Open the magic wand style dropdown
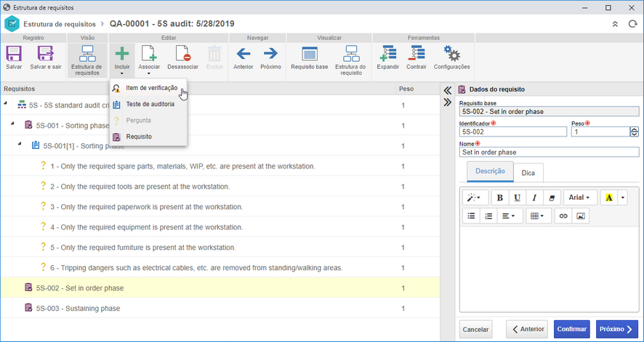The height and width of the screenshot is (342, 644). (x=475, y=198)
